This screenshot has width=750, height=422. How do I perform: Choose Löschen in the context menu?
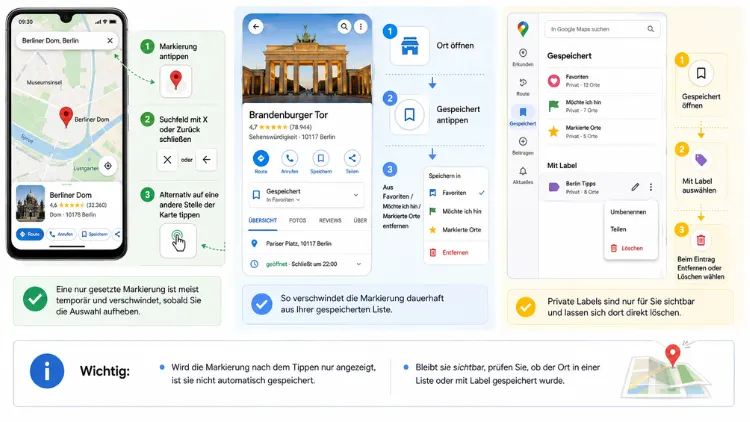pyautogui.click(x=627, y=248)
